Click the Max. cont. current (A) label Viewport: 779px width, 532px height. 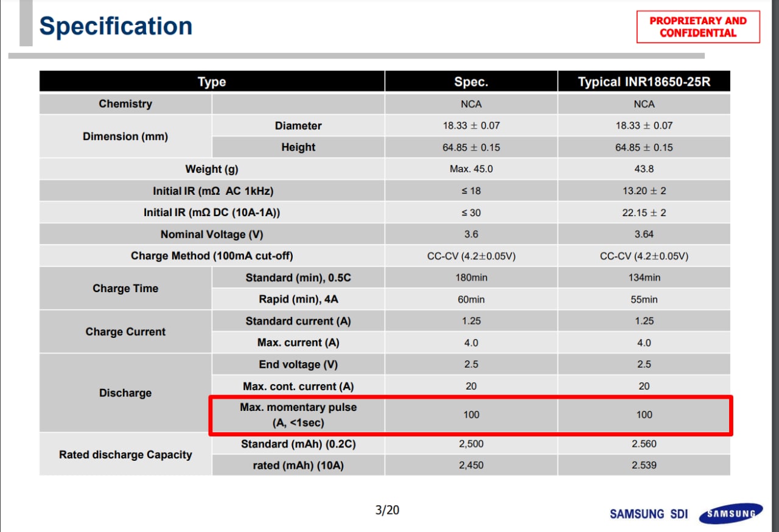[298, 387]
